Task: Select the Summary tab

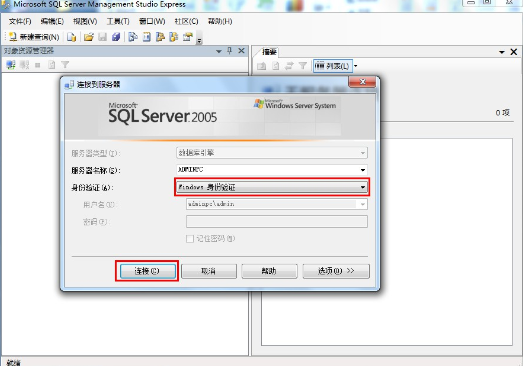Action: (269, 52)
